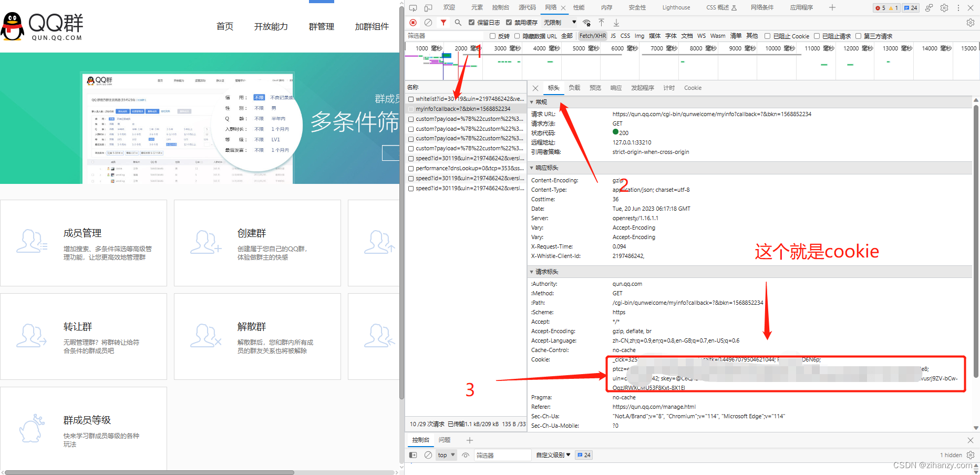Viewport: 980px width, 475px height.
Task: Click the live expression eye icon in the console
Action: (x=466, y=455)
